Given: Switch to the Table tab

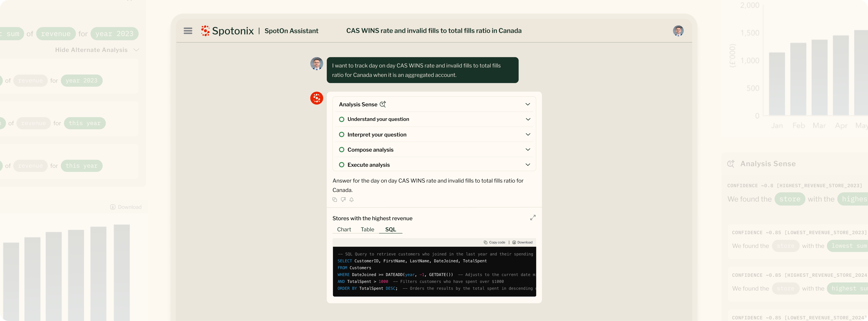Looking at the screenshot, I should click(367, 229).
